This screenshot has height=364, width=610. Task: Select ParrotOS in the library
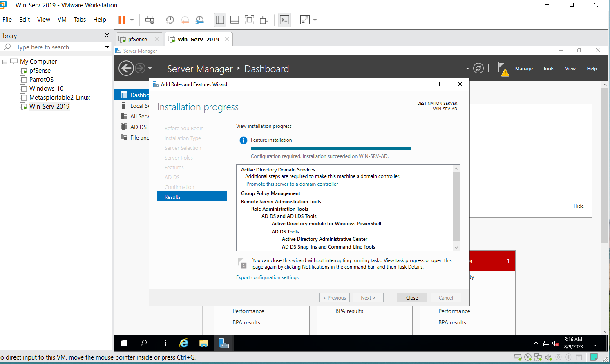click(x=41, y=80)
